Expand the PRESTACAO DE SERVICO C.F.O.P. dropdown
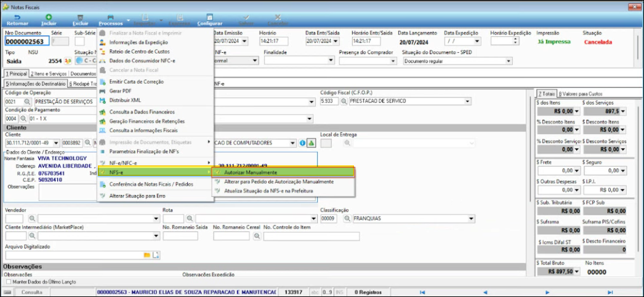Screen dimensions: 644x297 [467, 101]
